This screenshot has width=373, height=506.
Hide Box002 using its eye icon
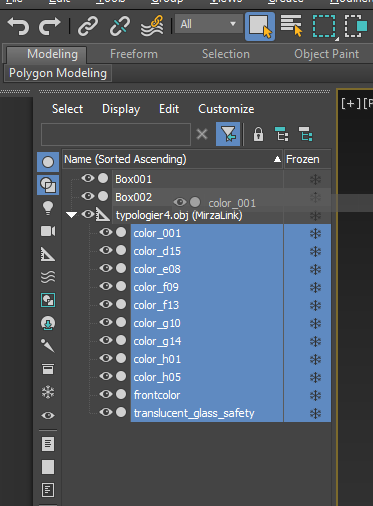tap(88, 196)
